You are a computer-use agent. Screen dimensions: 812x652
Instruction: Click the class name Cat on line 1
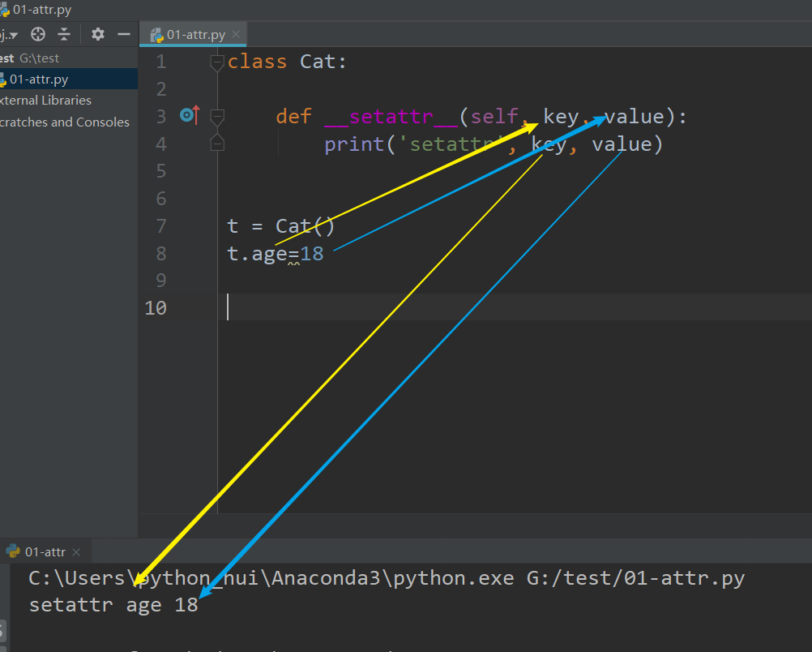click(x=318, y=62)
